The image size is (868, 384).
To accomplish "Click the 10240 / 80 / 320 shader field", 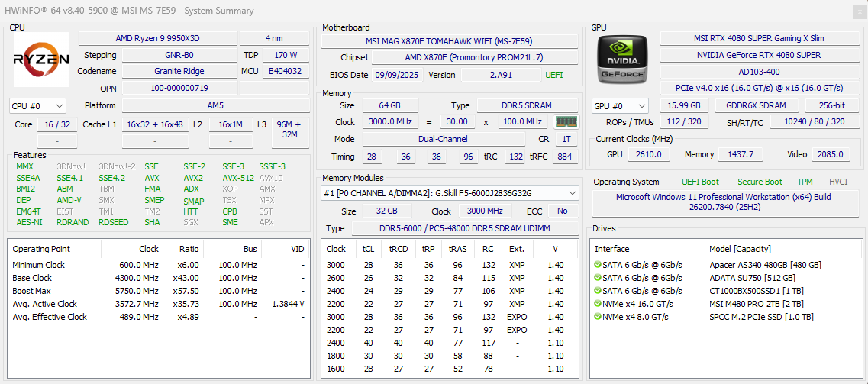I will (x=813, y=122).
